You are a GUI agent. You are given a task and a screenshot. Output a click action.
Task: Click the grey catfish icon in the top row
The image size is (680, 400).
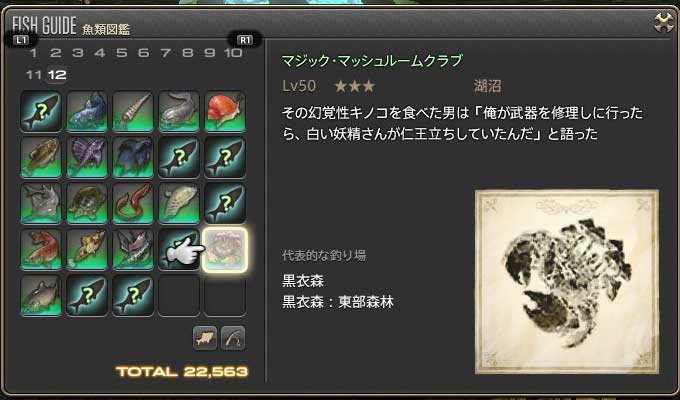tap(179, 111)
